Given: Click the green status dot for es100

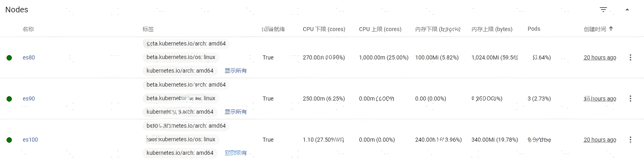Looking at the screenshot, I should tap(9, 140).
